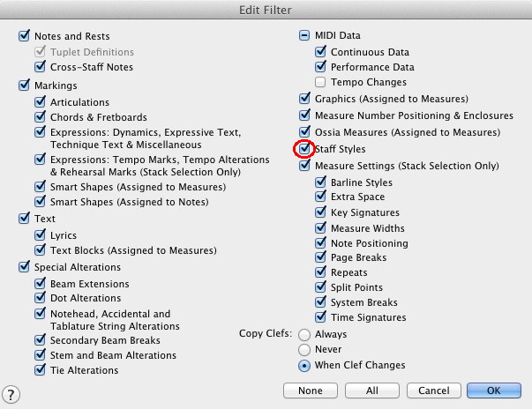Toggle the Page Breaks checkbox
Viewport: 532px width, 409px height.
click(321, 257)
